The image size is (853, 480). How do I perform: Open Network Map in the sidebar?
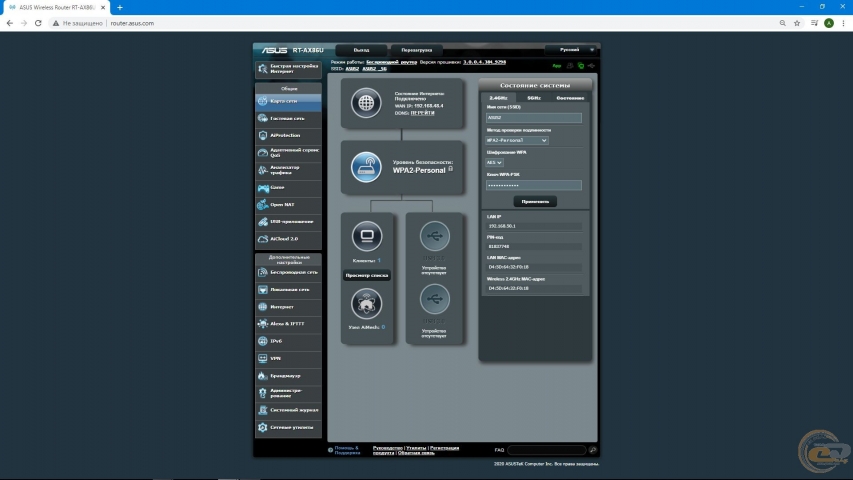pos(288,101)
